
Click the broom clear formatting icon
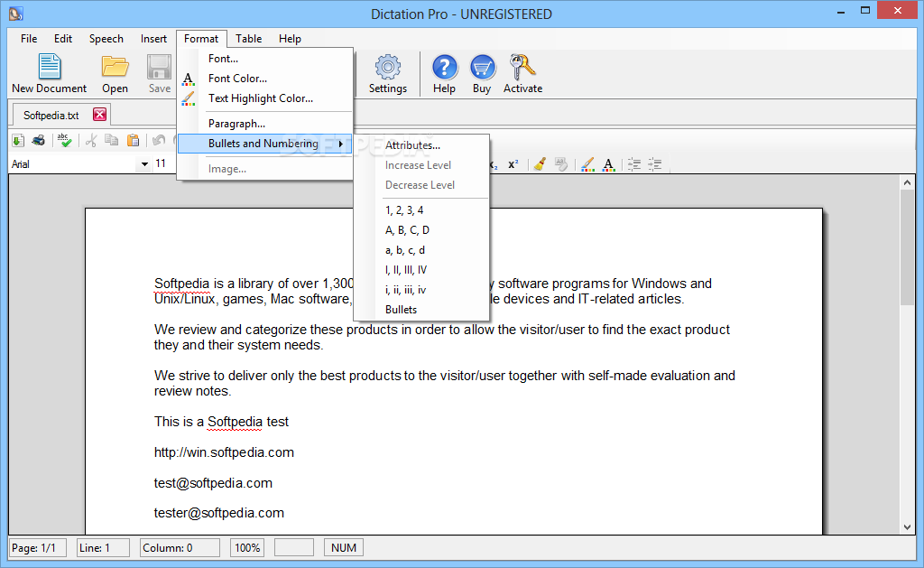[x=540, y=164]
